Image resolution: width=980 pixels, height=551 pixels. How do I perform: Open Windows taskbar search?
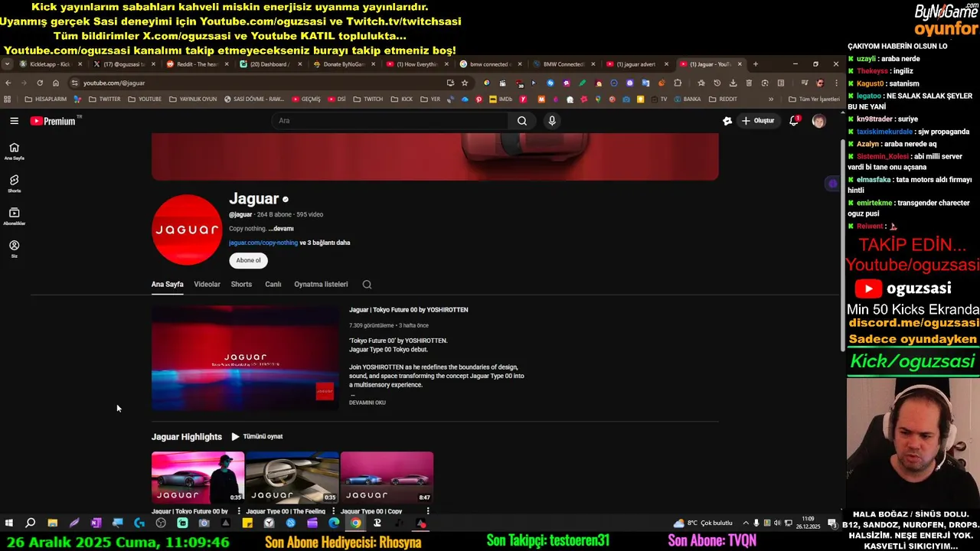[31, 523]
